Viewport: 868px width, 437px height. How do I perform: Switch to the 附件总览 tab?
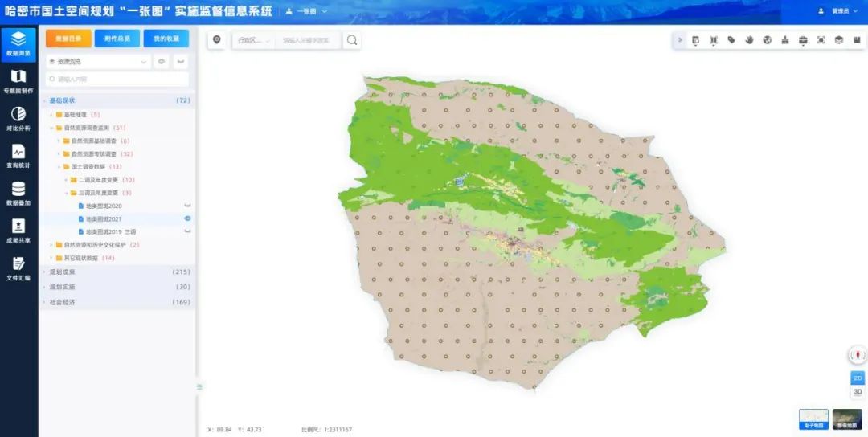click(x=117, y=39)
